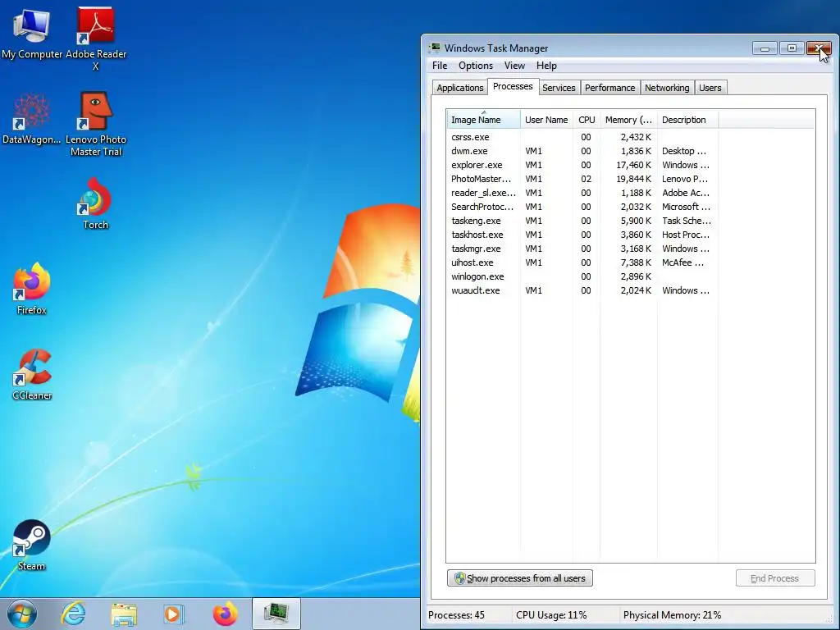Sort by User Name column header
Image resolution: width=840 pixels, height=630 pixels.
tap(546, 120)
